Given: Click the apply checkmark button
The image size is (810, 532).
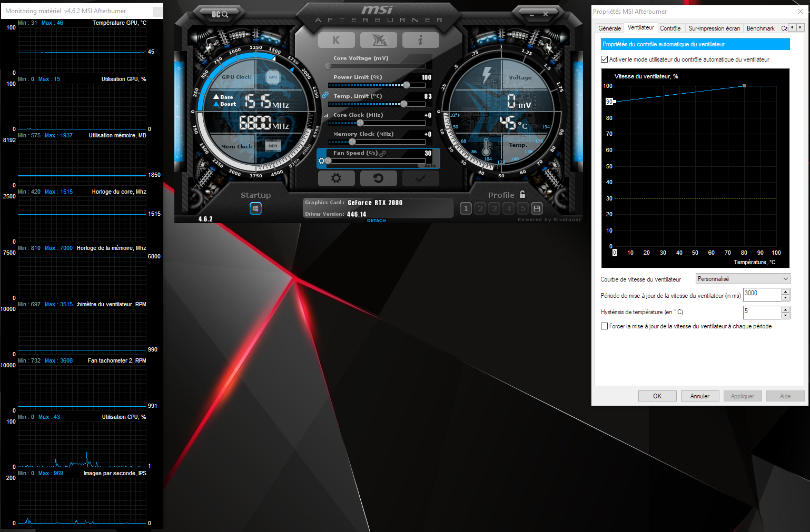Looking at the screenshot, I should (x=420, y=178).
